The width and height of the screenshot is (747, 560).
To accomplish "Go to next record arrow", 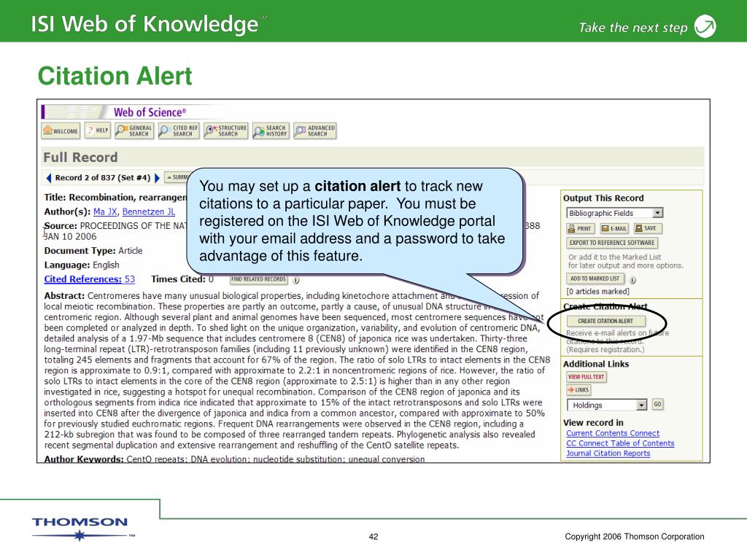I will 157,178.
